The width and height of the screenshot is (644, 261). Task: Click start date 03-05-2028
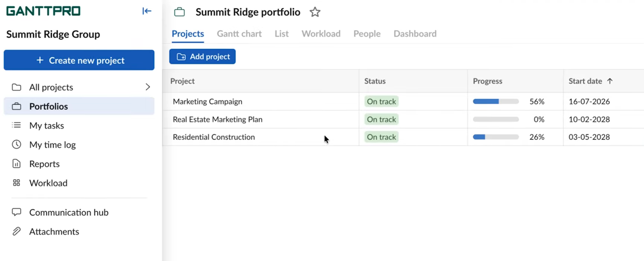pos(589,137)
